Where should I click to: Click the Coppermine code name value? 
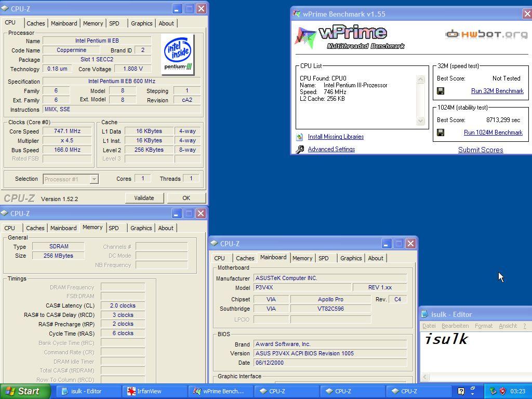click(71, 50)
